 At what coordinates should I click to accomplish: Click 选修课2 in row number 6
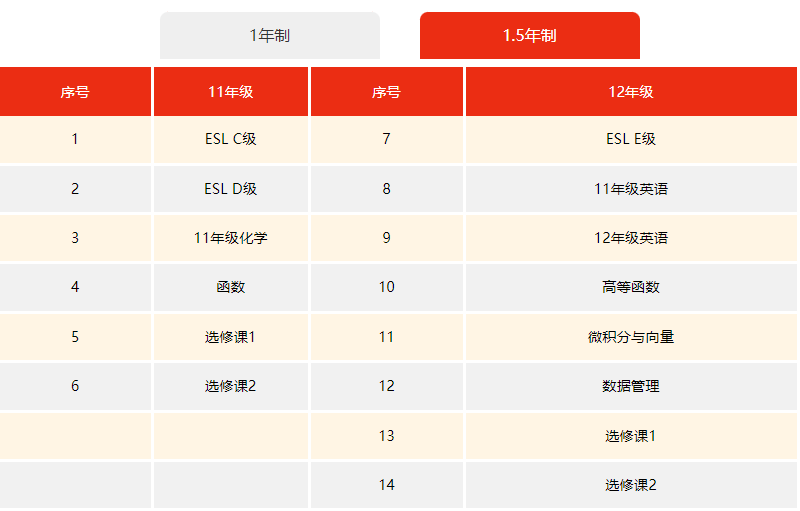pyautogui.click(x=231, y=386)
